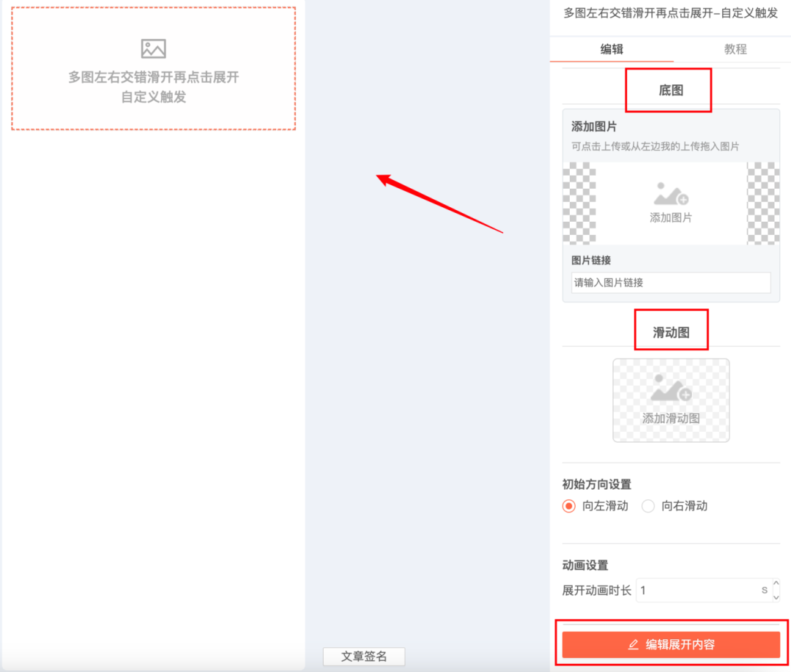Select the 向左滑动 radio option
This screenshot has height=672, width=791.
pos(568,506)
